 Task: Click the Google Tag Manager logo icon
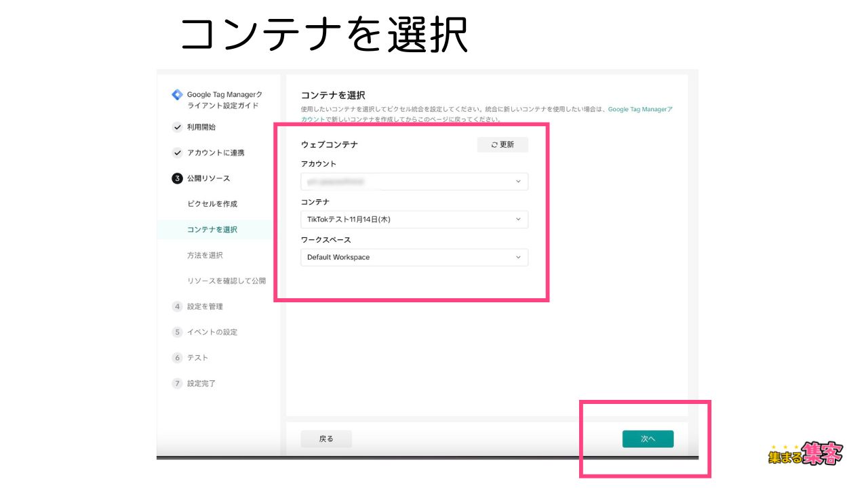[177, 94]
